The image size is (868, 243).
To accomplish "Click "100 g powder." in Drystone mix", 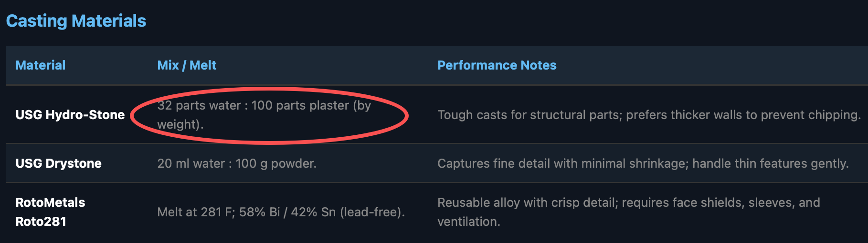I will tap(276, 163).
